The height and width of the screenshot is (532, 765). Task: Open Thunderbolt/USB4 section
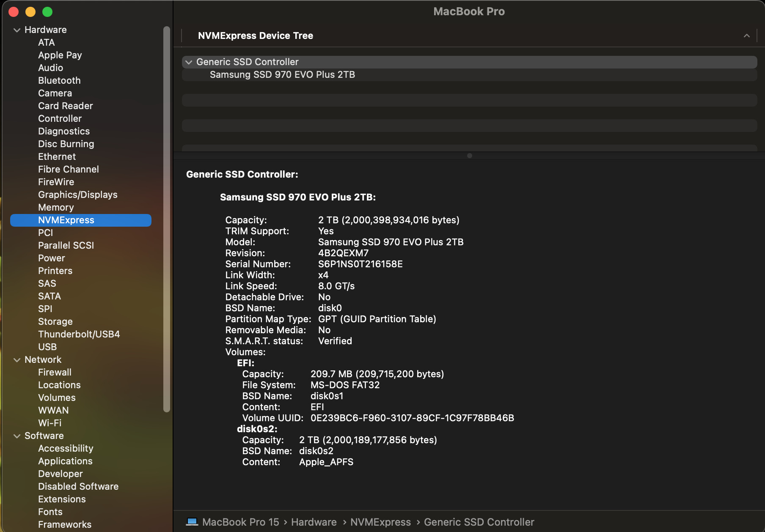(x=79, y=334)
